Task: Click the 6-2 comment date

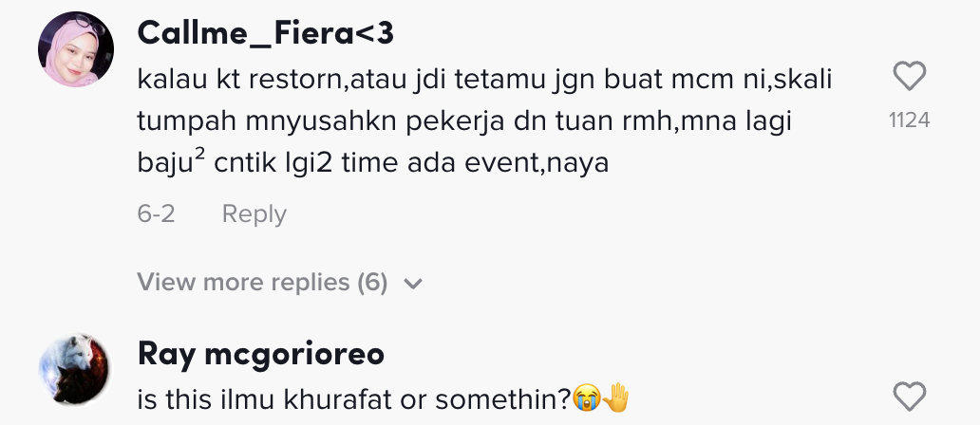Action: click(156, 214)
